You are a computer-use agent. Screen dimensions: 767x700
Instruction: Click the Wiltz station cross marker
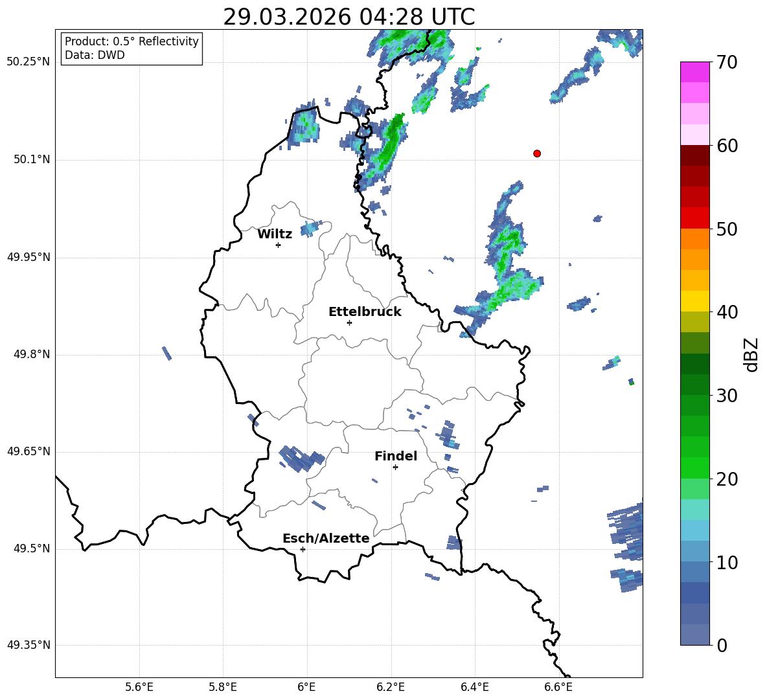[278, 245]
